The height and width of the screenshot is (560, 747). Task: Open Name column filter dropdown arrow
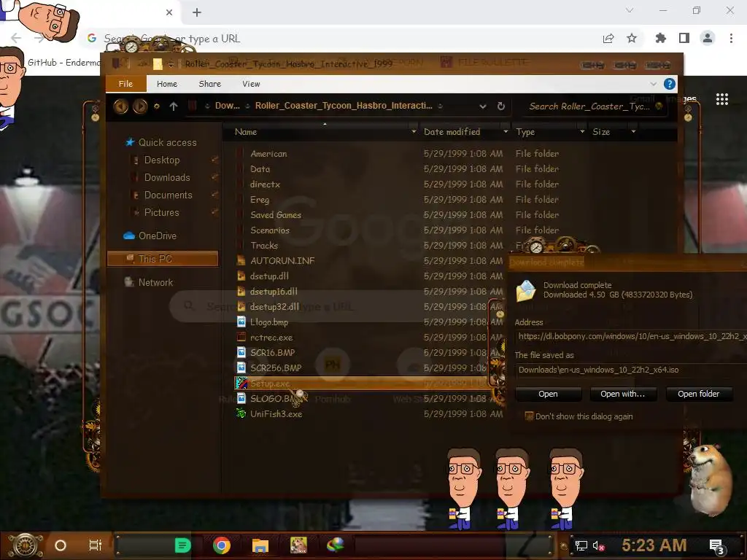tap(414, 132)
